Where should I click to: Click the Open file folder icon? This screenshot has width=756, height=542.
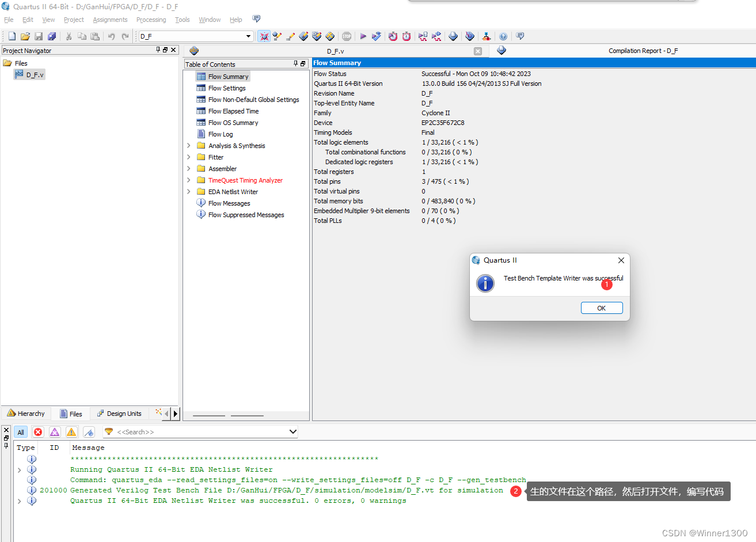click(x=25, y=36)
